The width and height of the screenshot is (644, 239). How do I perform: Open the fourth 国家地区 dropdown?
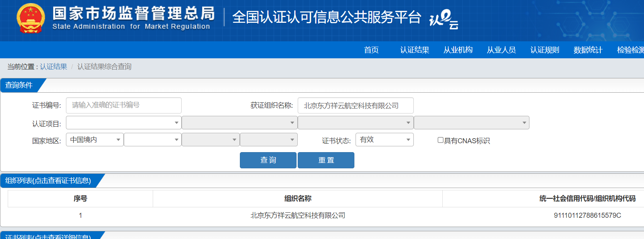coord(269,139)
